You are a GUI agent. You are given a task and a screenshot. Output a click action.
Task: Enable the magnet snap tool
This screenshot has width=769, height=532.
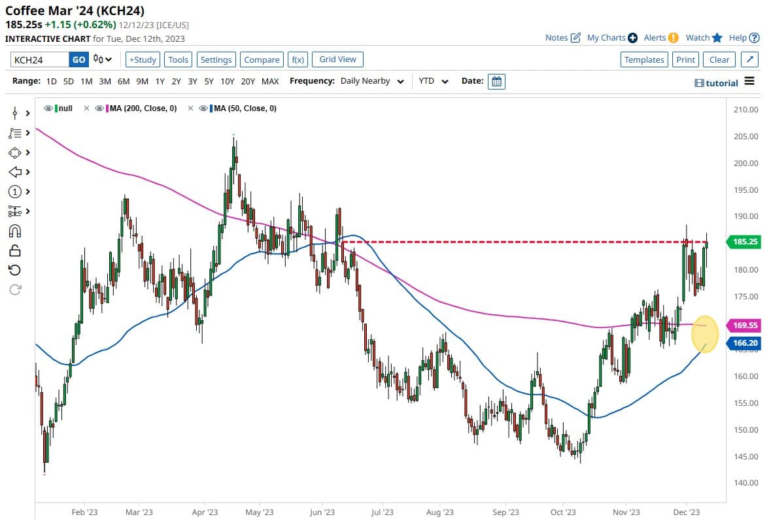point(14,231)
